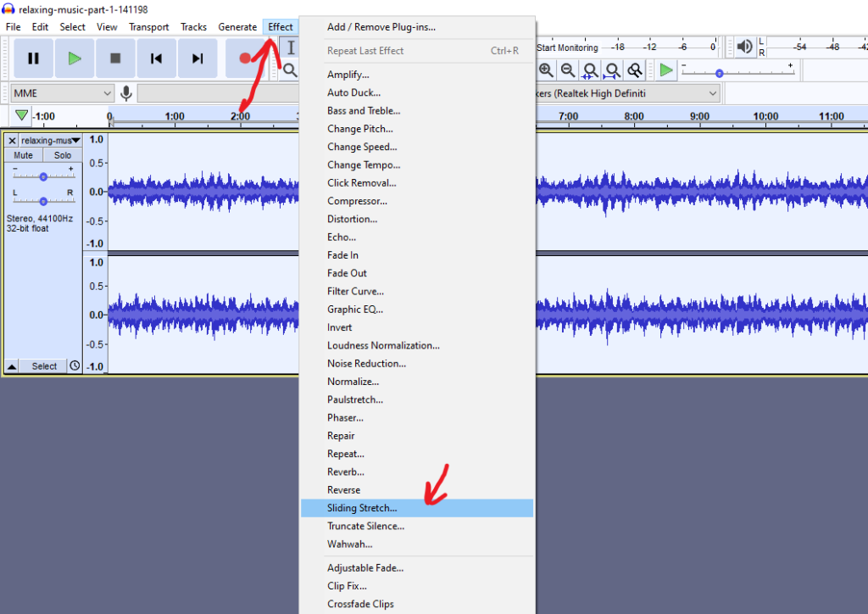Skip to start of the track
The width and height of the screenshot is (868, 614).
[156, 59]
